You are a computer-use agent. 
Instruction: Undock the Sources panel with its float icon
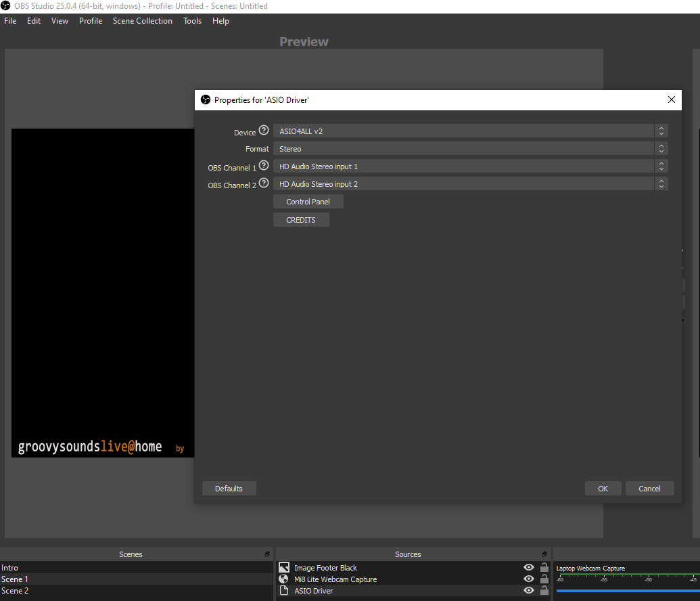544,554
